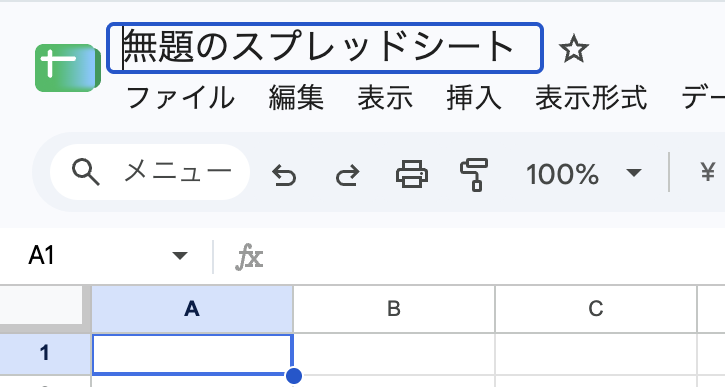Image resolution: width=725 pixels, height=387 pixels.
Task: Click the search magnifier icon
Action: [x=86, y=172]
